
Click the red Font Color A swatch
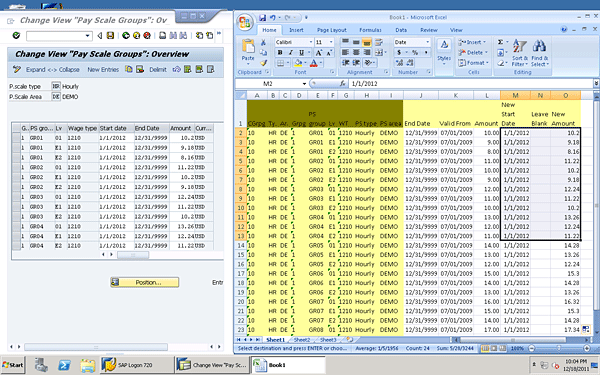coord(314,63)
